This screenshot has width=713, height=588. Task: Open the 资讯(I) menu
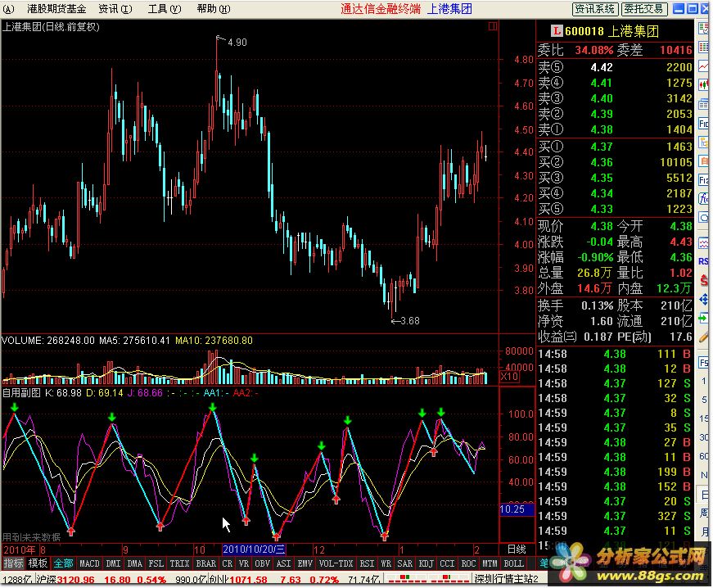point(115,9)
